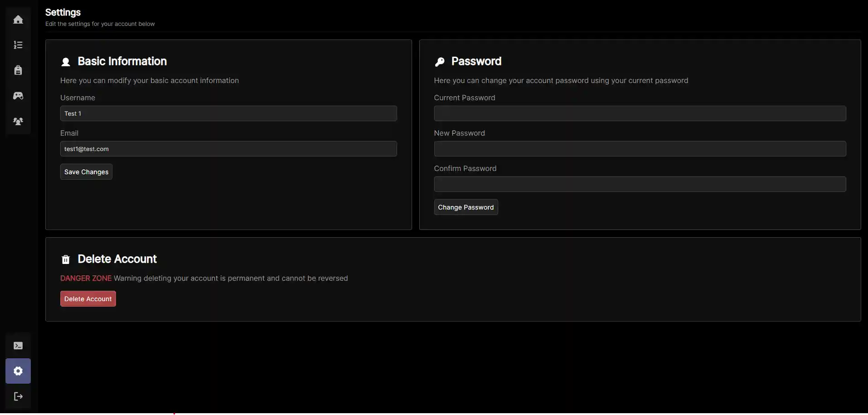Viewport: 868px width, 415px height.
Task: Open the game controller icon page
Action: (x=18, y=96)
